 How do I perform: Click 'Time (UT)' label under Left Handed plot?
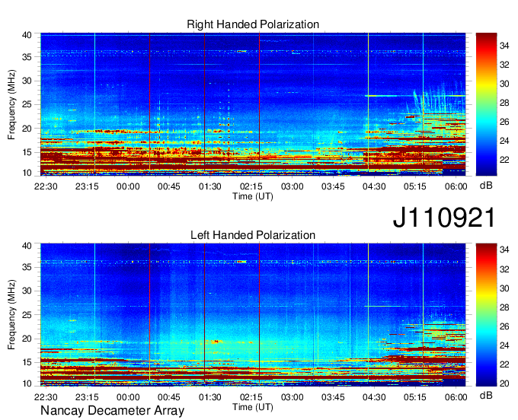point(253,407)
